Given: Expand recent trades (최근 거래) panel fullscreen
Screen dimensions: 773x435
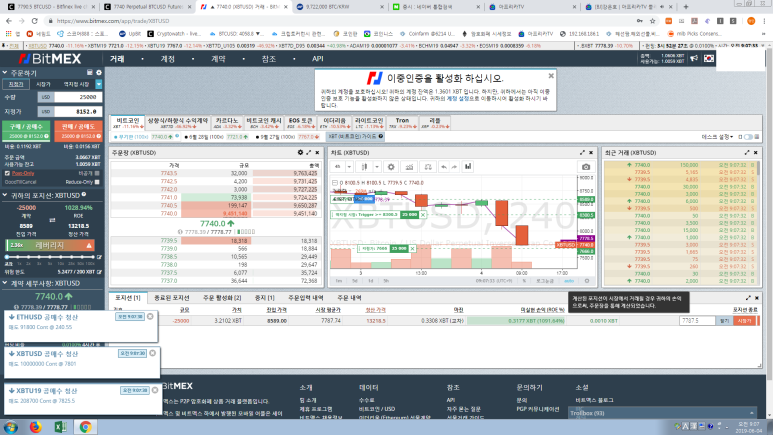Looking at the screenshot, I should [x=747, y=153].
